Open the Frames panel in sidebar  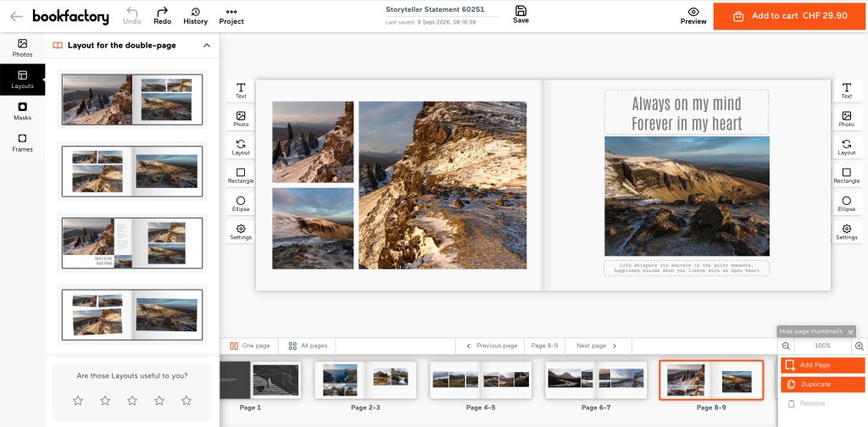22,142
